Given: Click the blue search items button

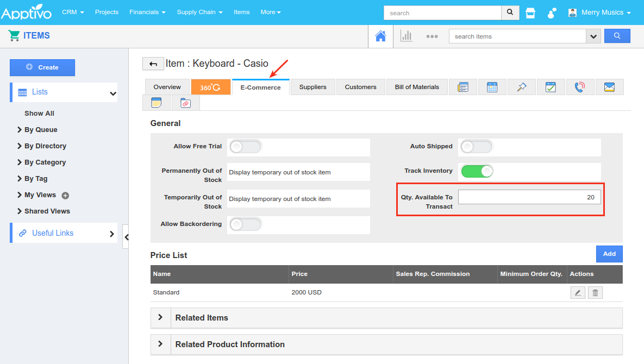Looking at the screenshot, I should (x=617, y=36).
